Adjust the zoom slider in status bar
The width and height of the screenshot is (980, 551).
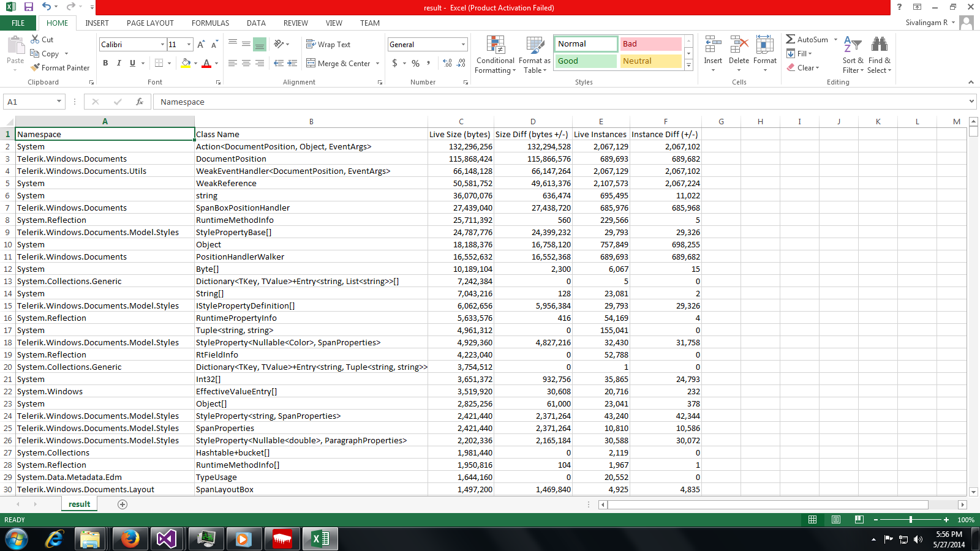pos(911,520)
